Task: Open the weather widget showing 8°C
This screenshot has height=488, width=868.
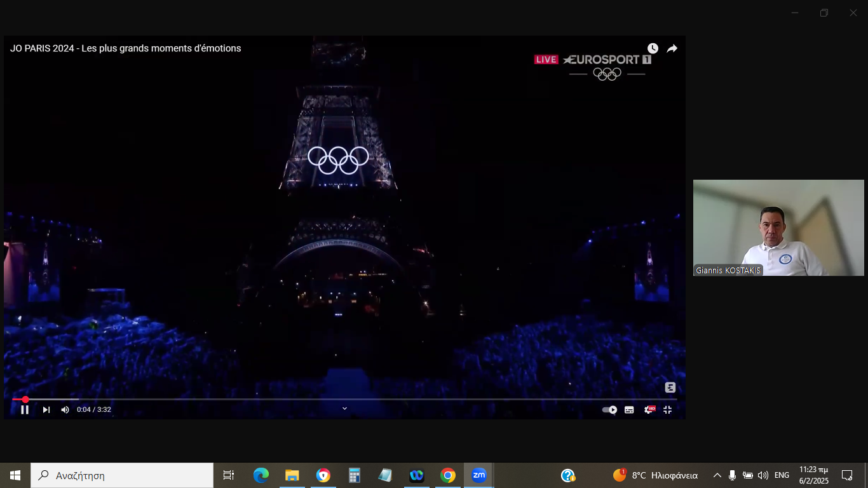Action: click(x=655, y=475)
